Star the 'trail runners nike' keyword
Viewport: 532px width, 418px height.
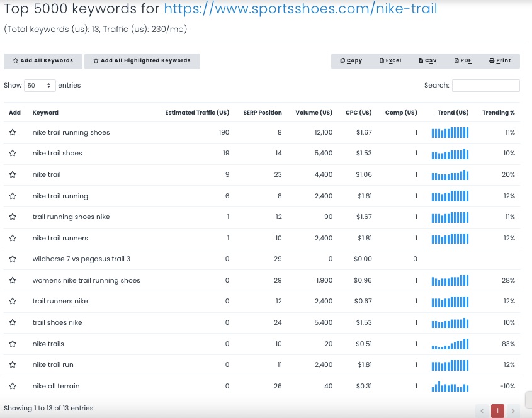[13, 301]
